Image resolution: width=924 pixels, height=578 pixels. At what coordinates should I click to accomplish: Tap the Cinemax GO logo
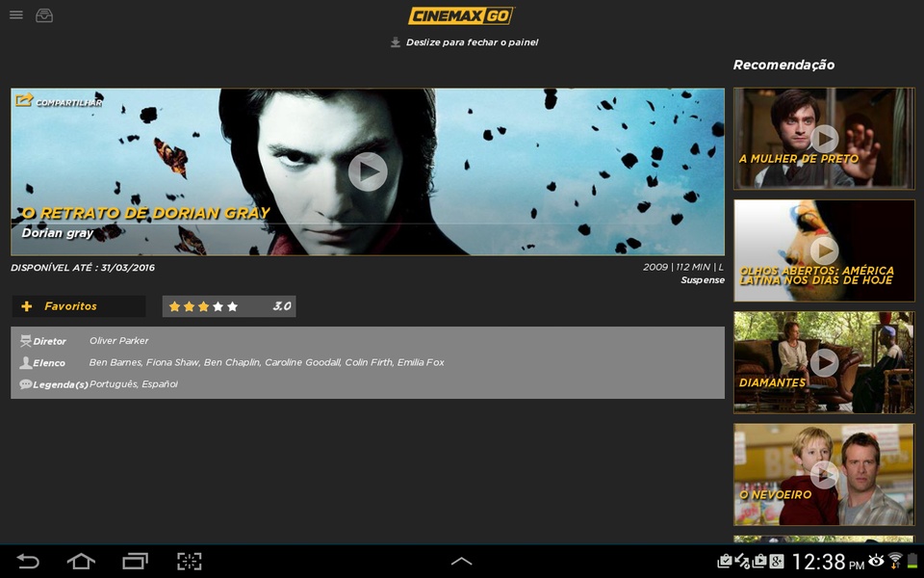pyautogui.click(x=461, y=15)
